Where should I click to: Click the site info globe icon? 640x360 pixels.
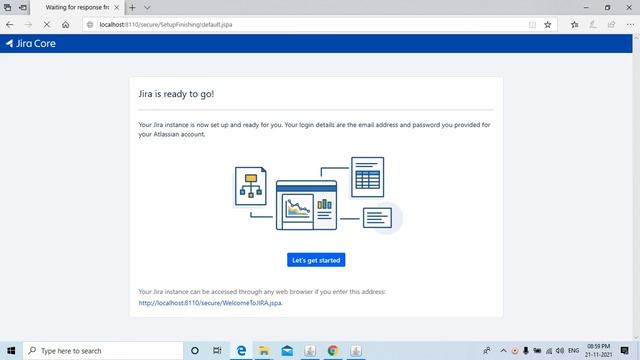point(90,24)
